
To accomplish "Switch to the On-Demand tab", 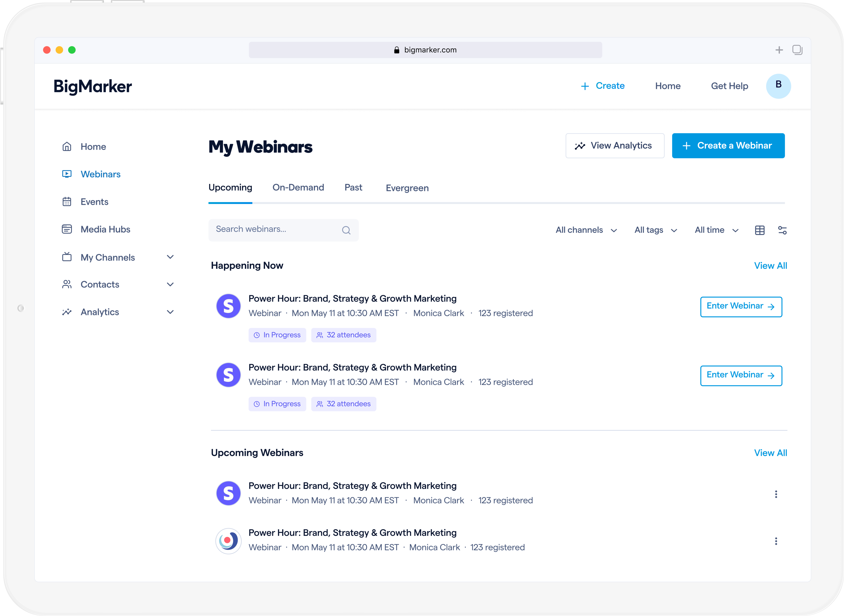I will (298, 188).
